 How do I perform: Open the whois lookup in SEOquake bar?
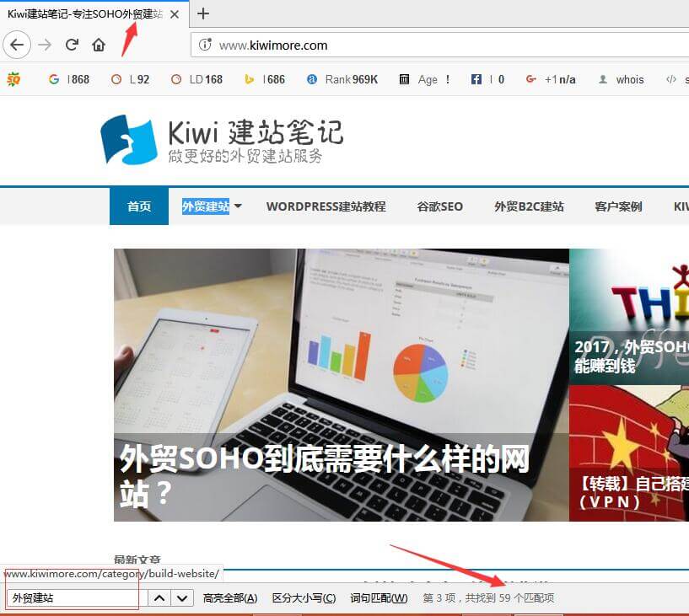click(x=622, y=79)
